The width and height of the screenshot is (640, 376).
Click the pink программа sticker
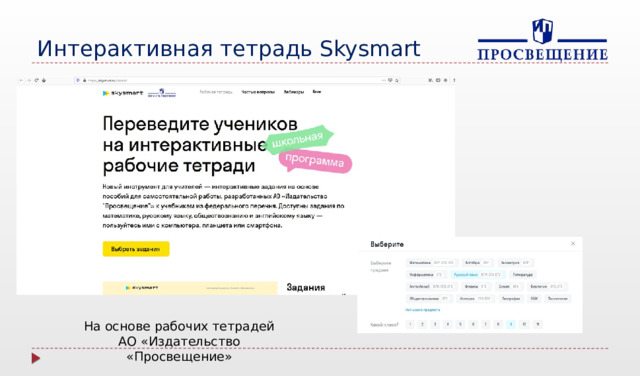pyautogui.click(x=315, y=161)
